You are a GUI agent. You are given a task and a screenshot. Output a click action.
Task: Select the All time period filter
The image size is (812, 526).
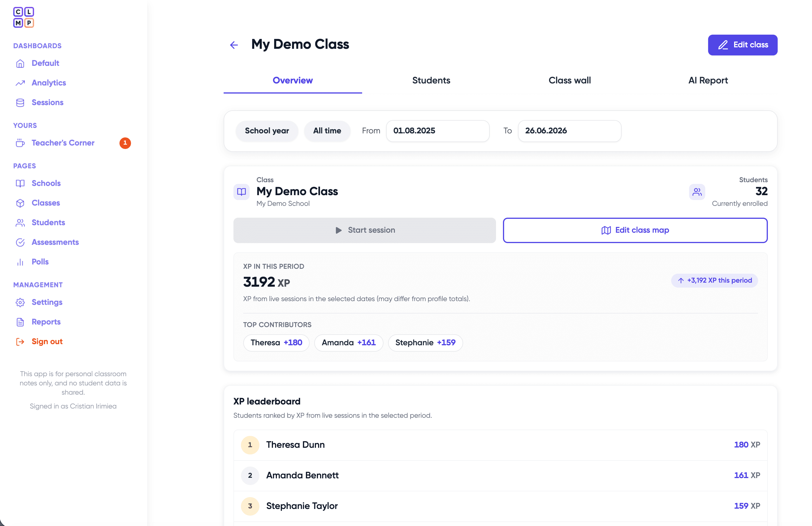click(327, 131)
